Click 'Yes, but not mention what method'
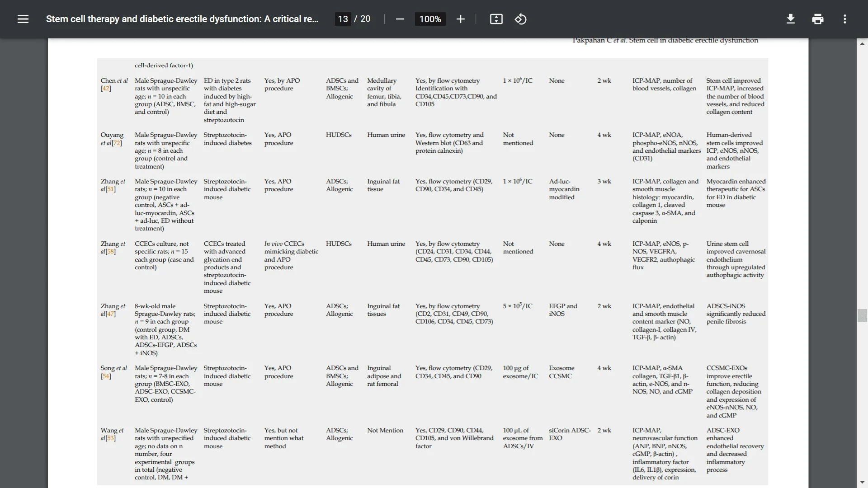 284,438
